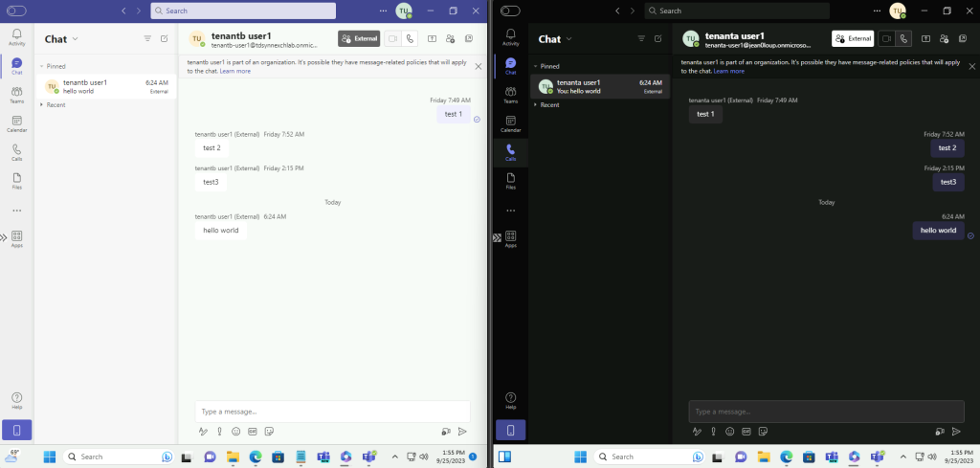Screen dimensions: 980x468
Task: Open Calls in light-theme Teams sidebar
Action: click(x=17, y=152)
